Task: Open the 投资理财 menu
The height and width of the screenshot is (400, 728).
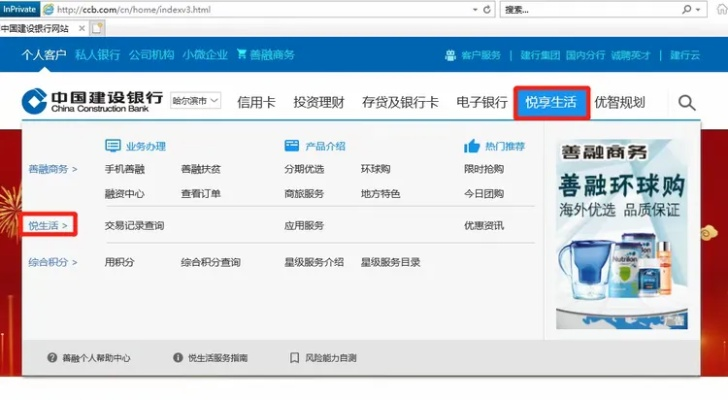Action: pyautogui.click(x=319, y=102)
